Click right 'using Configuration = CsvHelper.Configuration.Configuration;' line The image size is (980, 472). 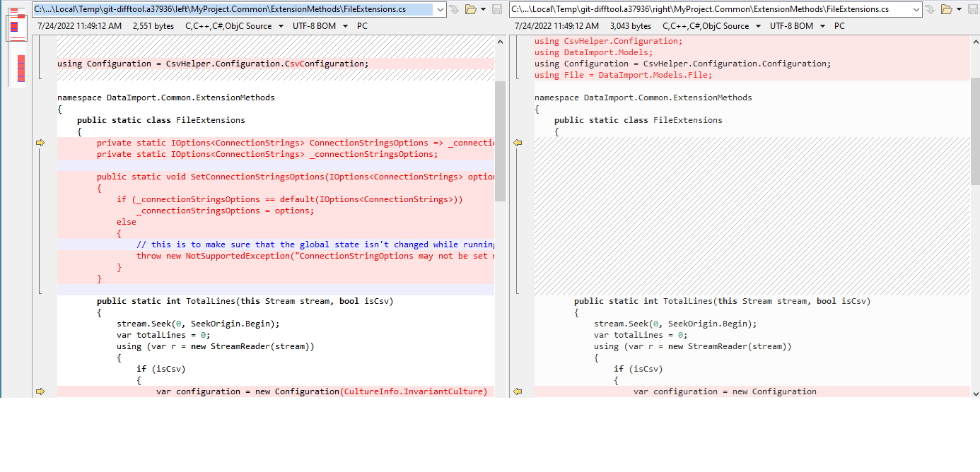pyautogui.click(x=683, y=64)
